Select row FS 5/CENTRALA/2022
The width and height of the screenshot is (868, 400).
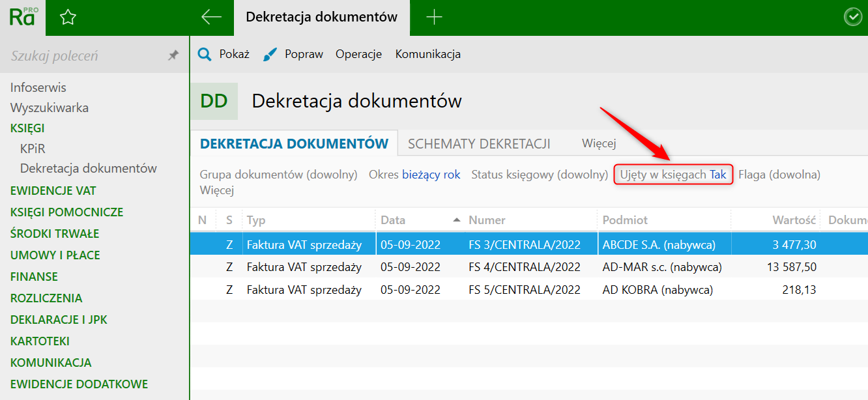(x=528, y=290)
